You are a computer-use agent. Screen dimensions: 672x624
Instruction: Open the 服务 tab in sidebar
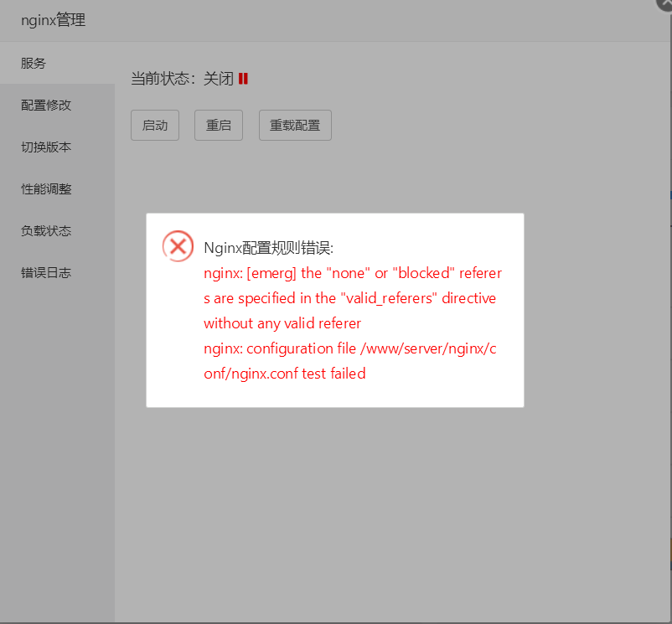pos(57,63)
